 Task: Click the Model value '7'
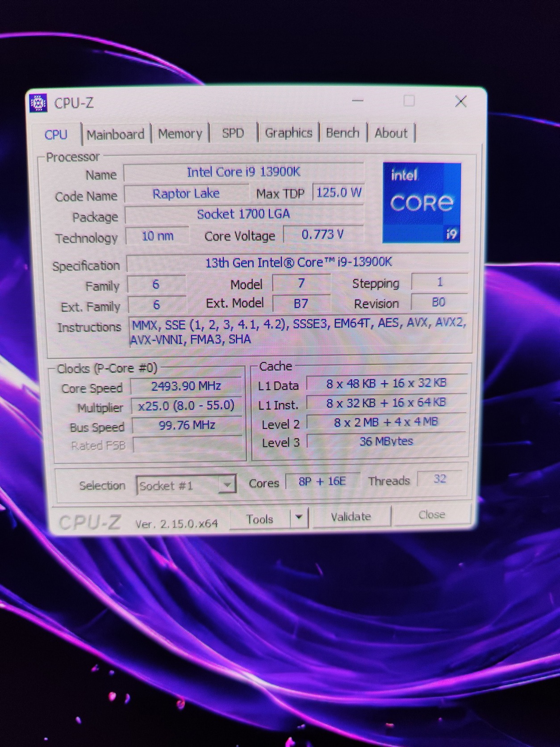coord(301,283)
